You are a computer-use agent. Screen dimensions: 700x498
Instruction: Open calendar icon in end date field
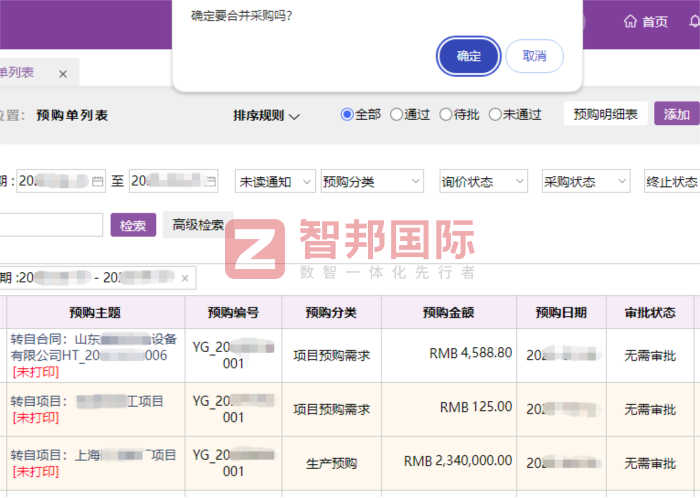pyautogui.click(x=210, y=181)
